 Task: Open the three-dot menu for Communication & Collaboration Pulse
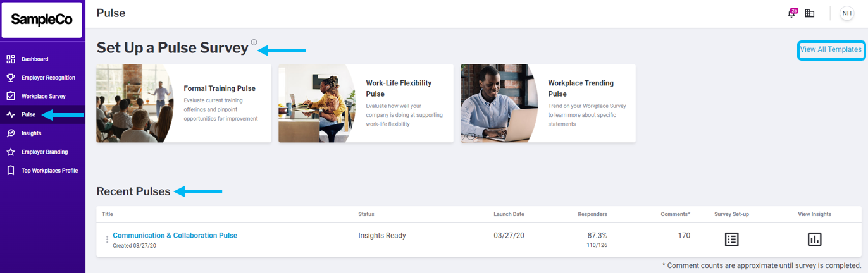[107, 240]
